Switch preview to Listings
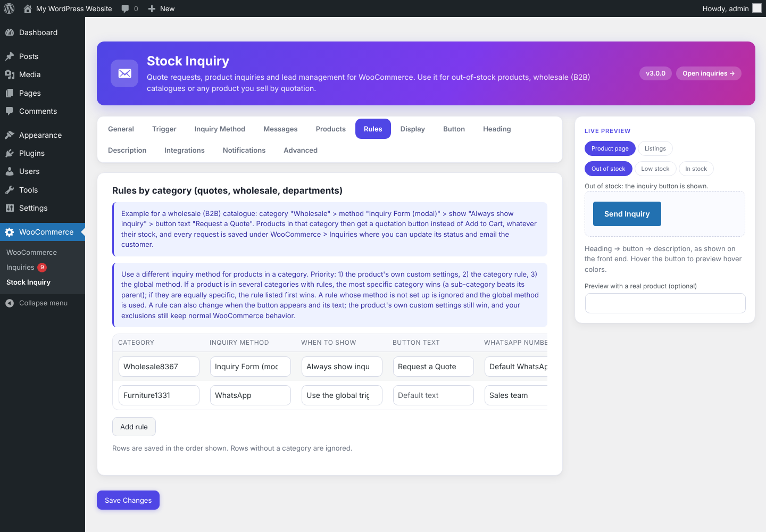 coord(655,148)
